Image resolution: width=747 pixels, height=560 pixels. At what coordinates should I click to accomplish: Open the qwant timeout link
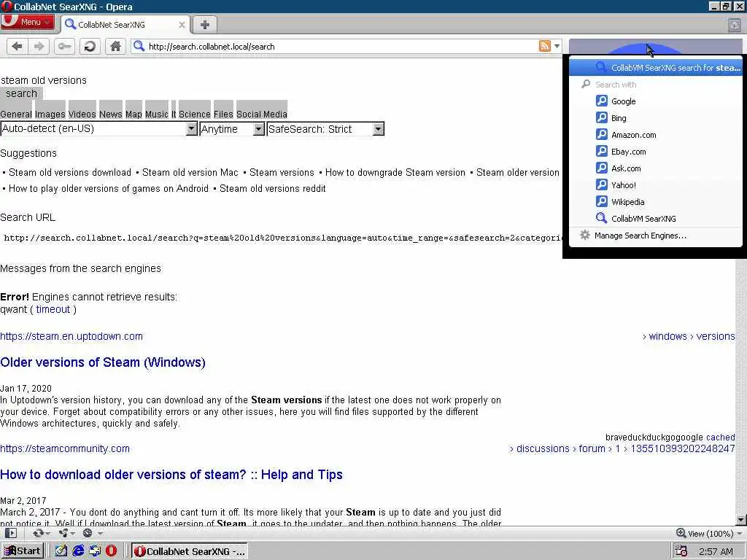[x=53, y=309]
